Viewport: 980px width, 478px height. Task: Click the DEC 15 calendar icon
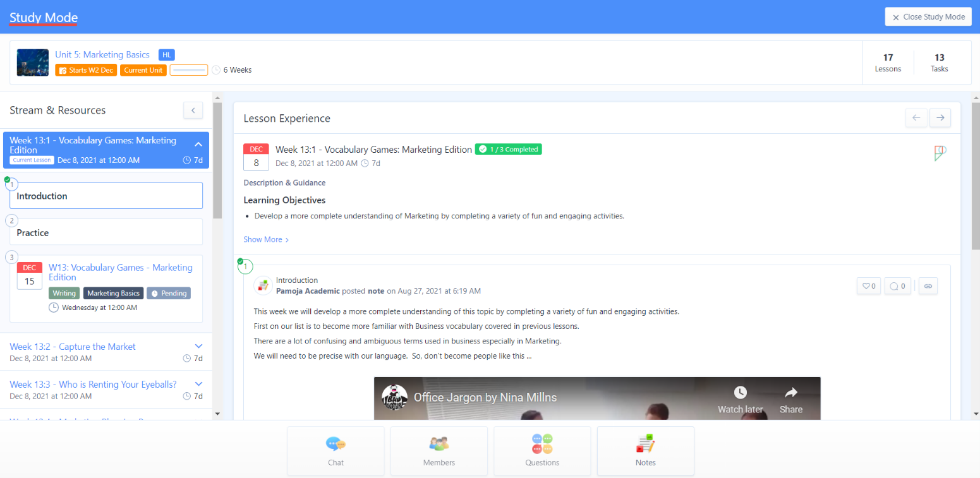pos(30,275)
